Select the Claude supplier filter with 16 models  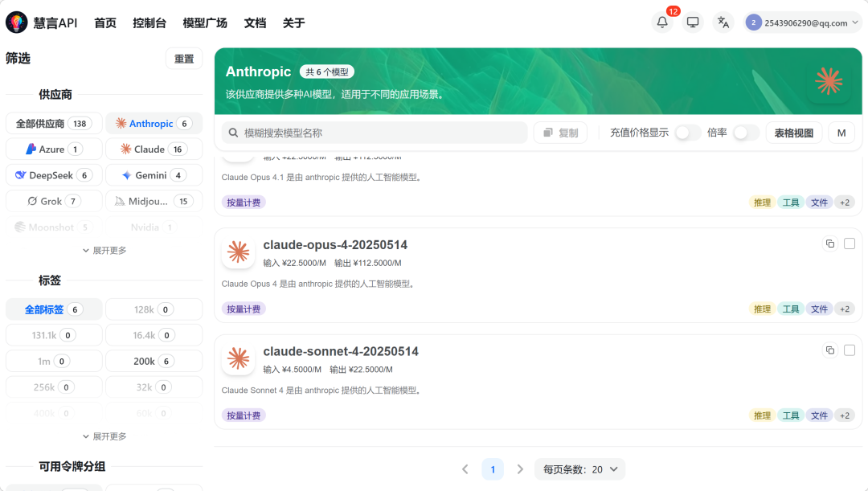coord(154,149)
